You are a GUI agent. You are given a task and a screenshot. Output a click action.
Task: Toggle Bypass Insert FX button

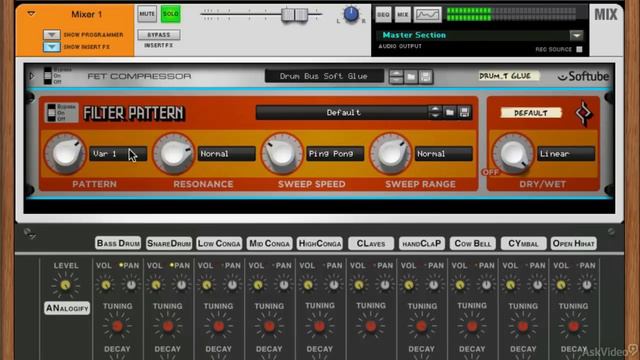pyautogui.click(x=159, y=35)
